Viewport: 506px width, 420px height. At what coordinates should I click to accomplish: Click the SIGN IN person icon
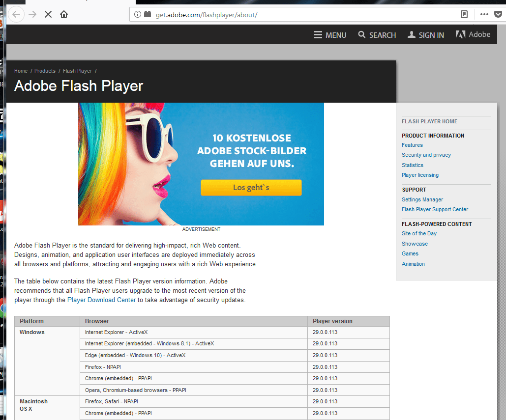411,34
